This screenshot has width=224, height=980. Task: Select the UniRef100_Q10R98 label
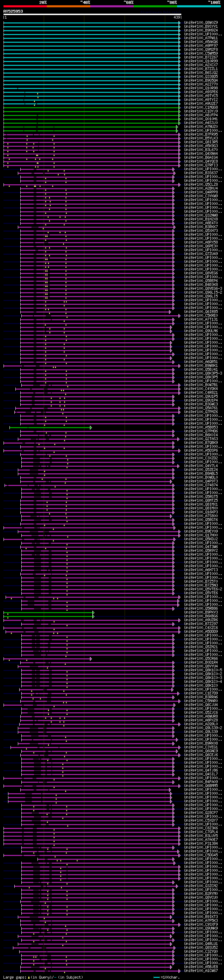[x=201, y=88]
